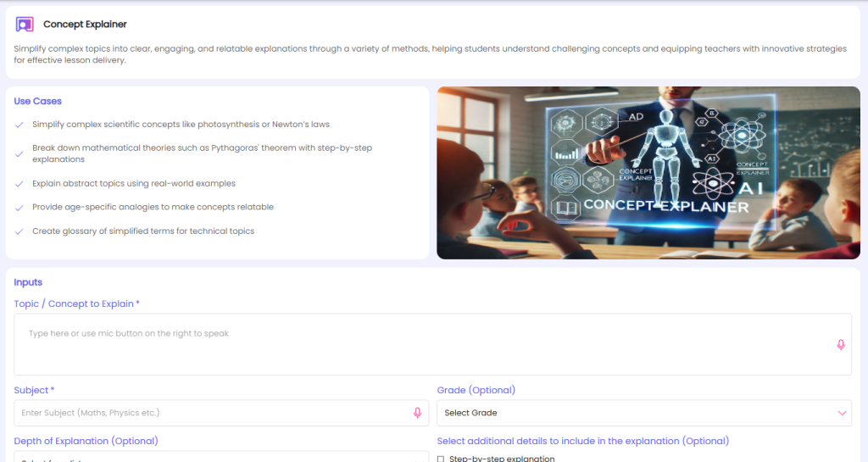Open the Depth of Explanation dropdown
The height and width of the screenshot is (462, 868).
pos(220,458)
